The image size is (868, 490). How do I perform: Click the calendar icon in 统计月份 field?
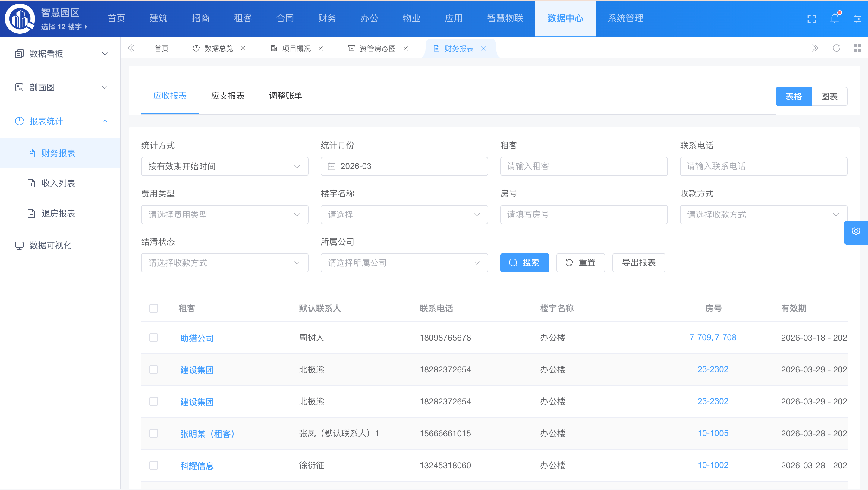[331, 166]
